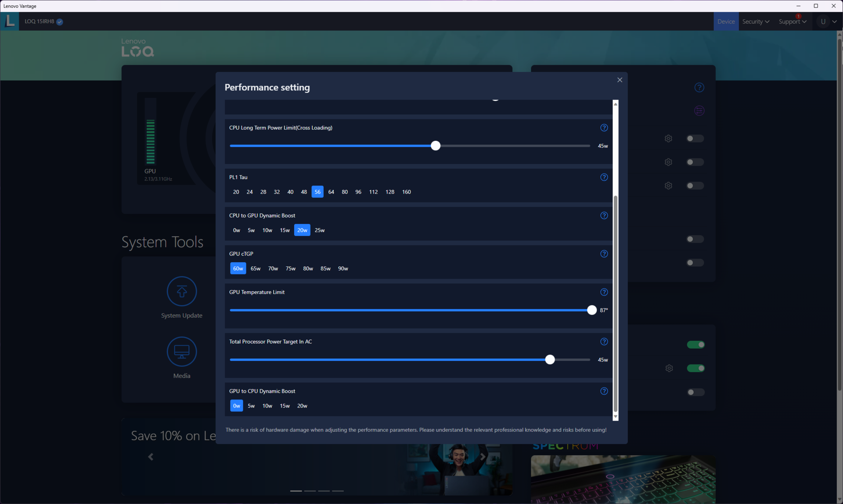Viewport: 843px width, 504px height.
Task: Open the Media tool icon
Action: pos(181,351)
